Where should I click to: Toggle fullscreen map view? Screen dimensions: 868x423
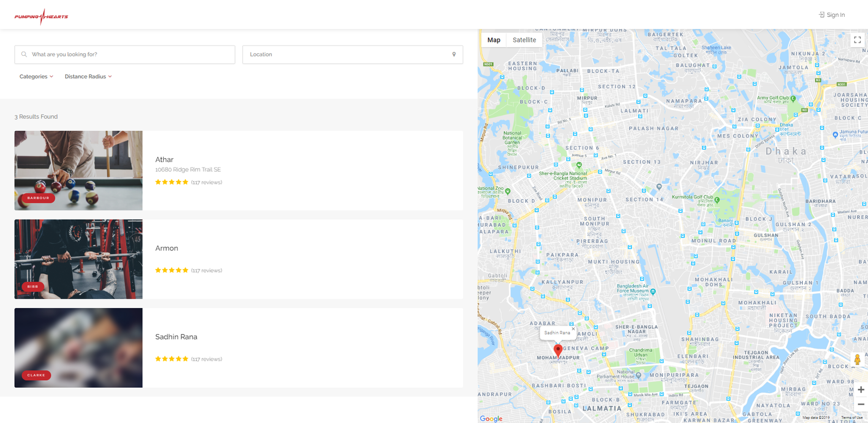(x=857, y=40)
